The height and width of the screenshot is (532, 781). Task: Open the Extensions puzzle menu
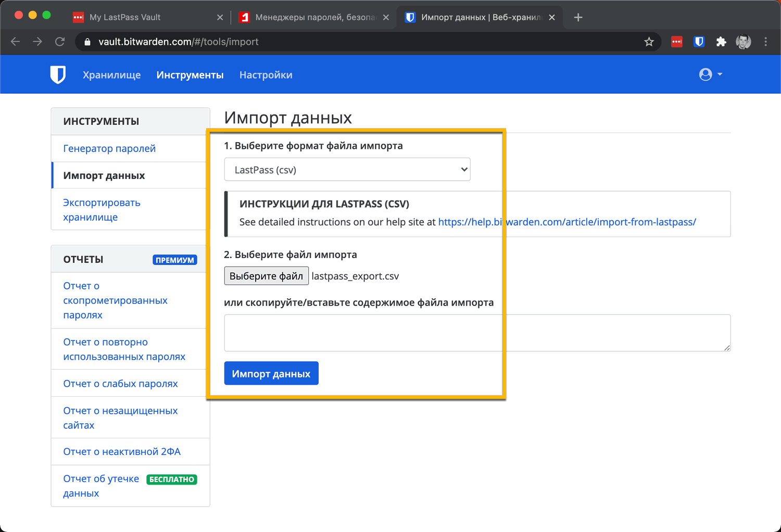point(721,42)
